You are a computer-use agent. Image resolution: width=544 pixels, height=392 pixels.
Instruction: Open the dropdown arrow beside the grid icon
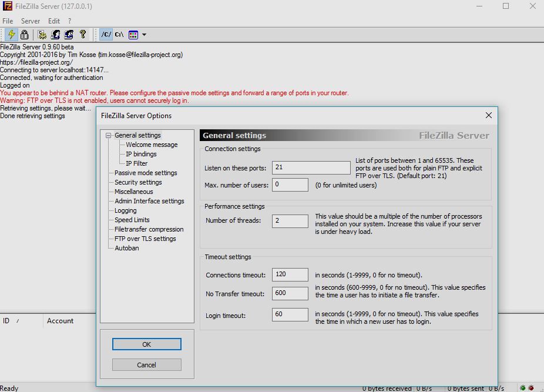(144, 35)
